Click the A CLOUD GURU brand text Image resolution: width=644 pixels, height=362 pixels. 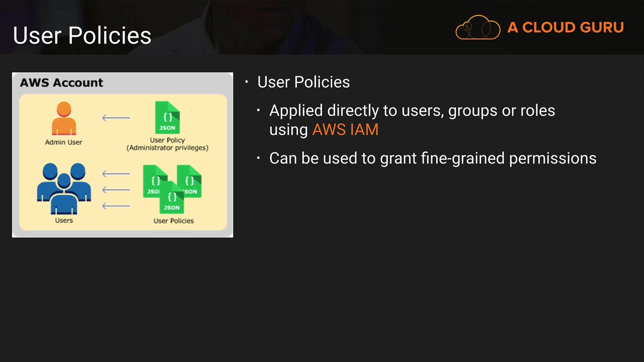coord(566,27)
